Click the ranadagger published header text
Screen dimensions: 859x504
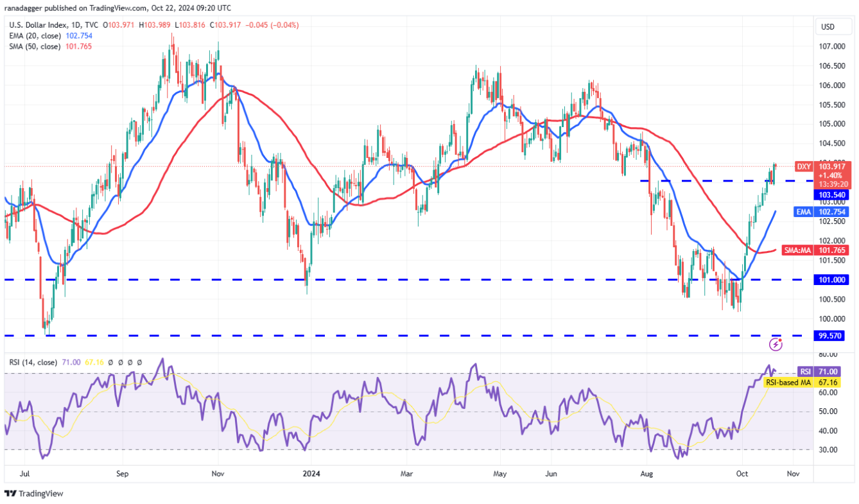118,9
